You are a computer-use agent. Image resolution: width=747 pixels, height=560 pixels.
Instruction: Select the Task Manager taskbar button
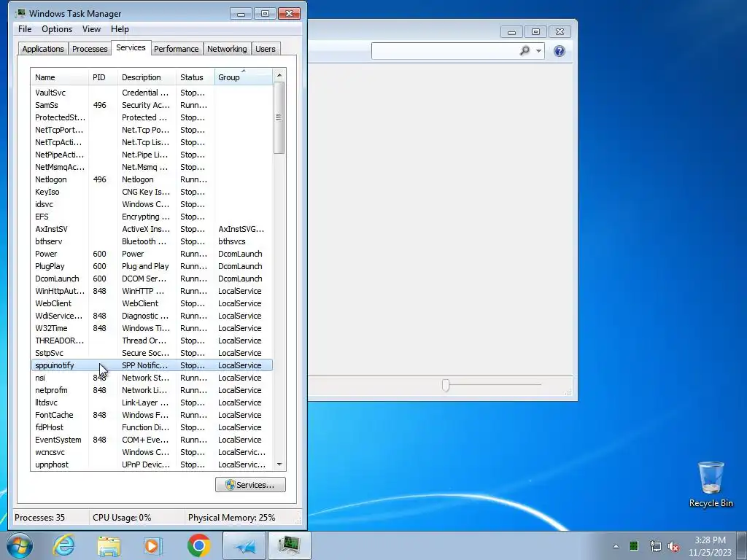(x=289, y=545)
